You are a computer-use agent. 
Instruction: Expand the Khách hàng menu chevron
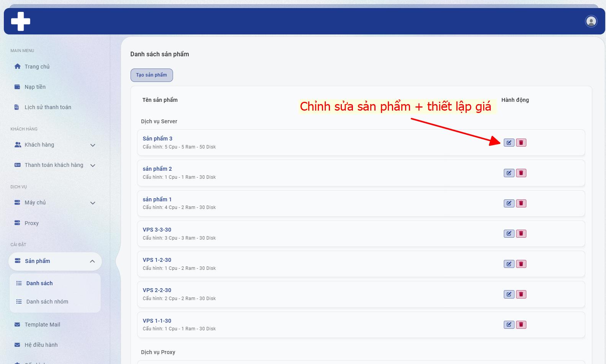[x=93, y=145]
